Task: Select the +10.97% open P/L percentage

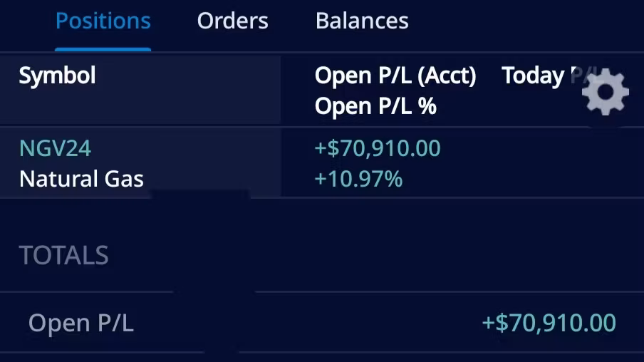Action: pos(358,179)
